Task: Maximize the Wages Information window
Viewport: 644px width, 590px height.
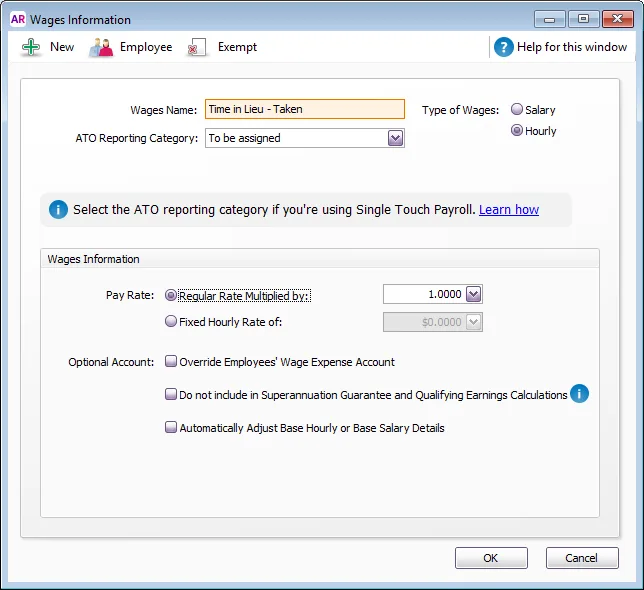Action: point(583,19)
